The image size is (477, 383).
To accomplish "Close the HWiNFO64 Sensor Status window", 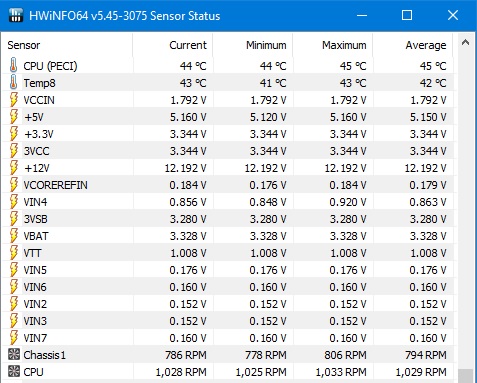I will (453, 15).
